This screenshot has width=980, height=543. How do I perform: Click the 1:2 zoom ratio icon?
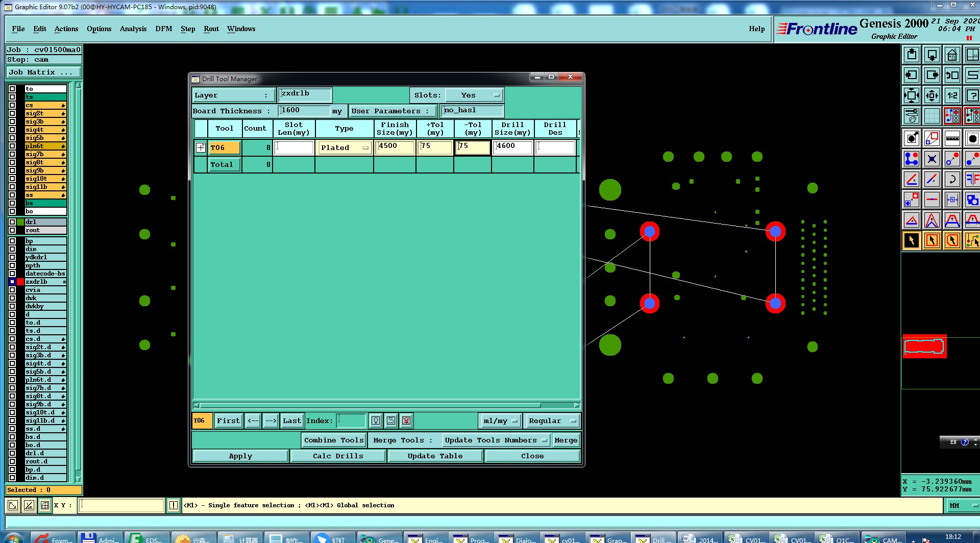[952, 95]
